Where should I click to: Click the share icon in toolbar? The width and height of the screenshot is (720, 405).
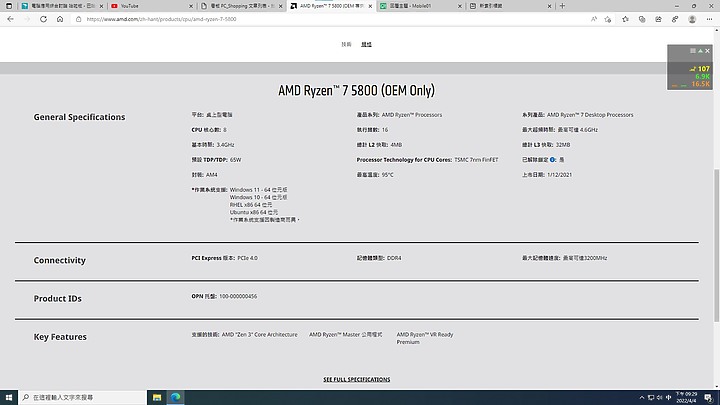click(x=658, y=19)
